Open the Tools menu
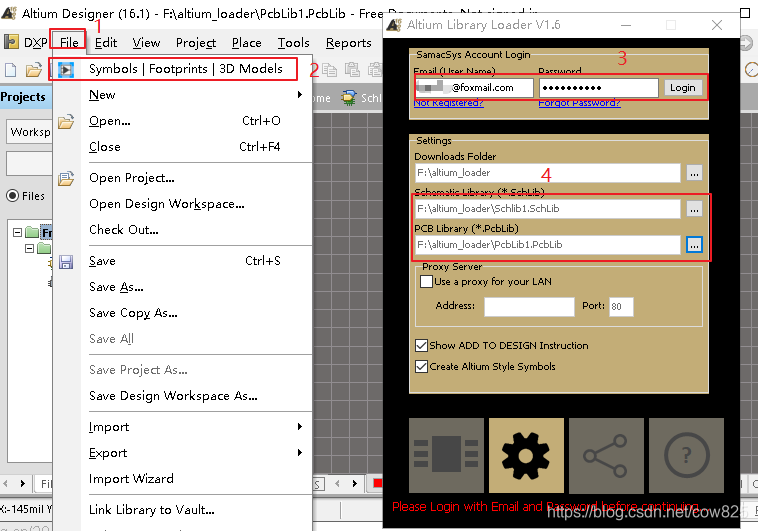This screenshot has width=758, height=531. (x=293, y=43)
